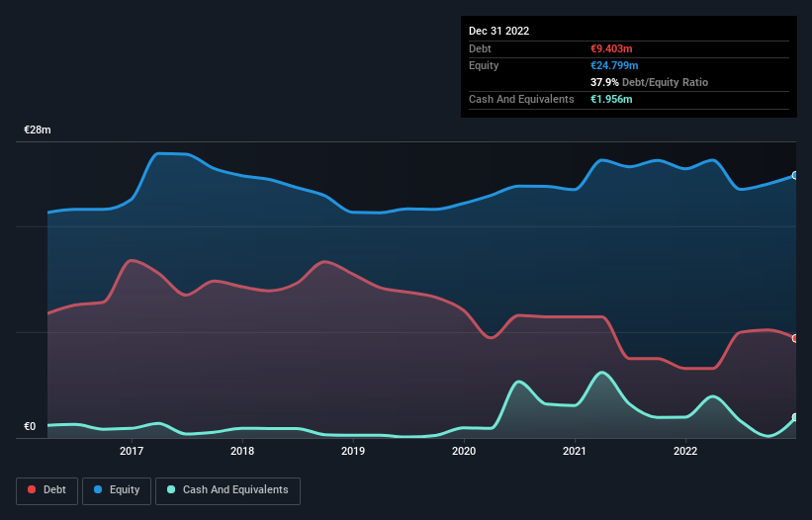Click the €24.799m equity value
This screenshot has width=812, height=520.
click(614, 65)
